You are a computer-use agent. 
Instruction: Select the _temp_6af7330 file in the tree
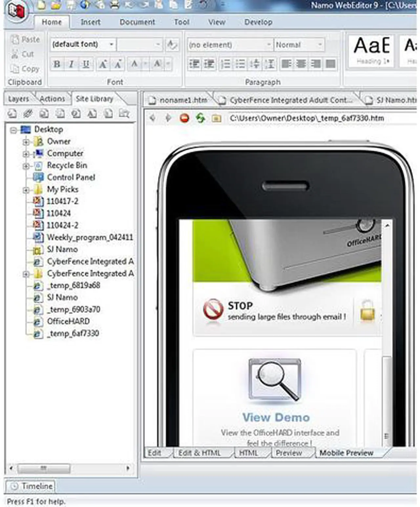coord(66,334)
